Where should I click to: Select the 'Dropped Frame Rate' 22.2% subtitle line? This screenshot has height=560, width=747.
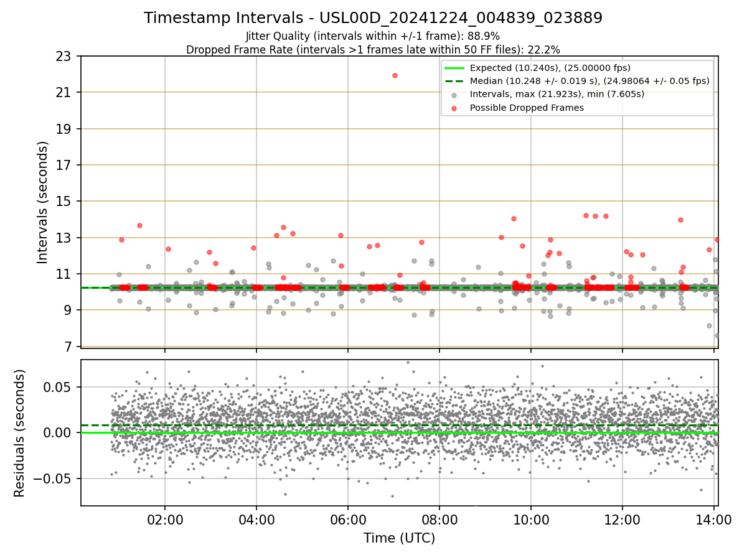coord(373,50)
